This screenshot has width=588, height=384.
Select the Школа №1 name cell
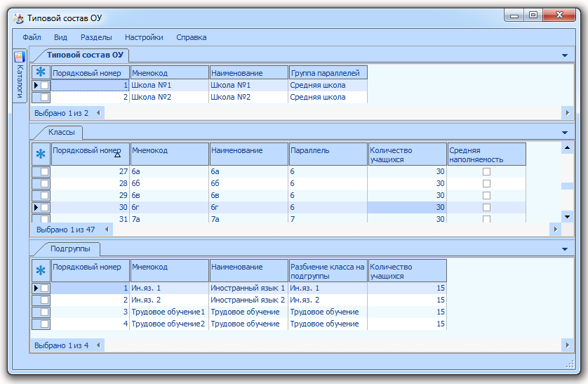[x=248, y=86]
